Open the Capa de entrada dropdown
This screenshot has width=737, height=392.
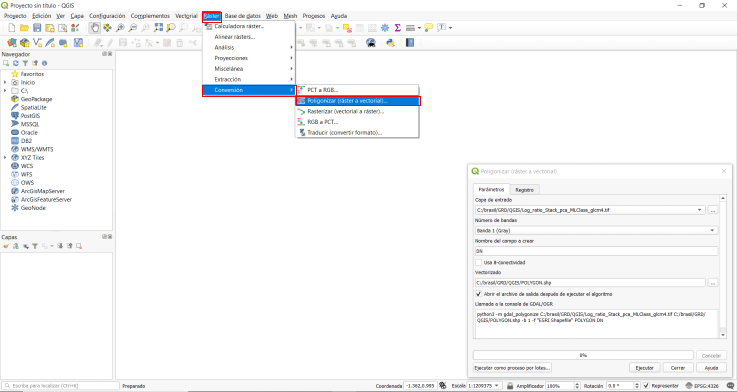(x=590, y=210)
